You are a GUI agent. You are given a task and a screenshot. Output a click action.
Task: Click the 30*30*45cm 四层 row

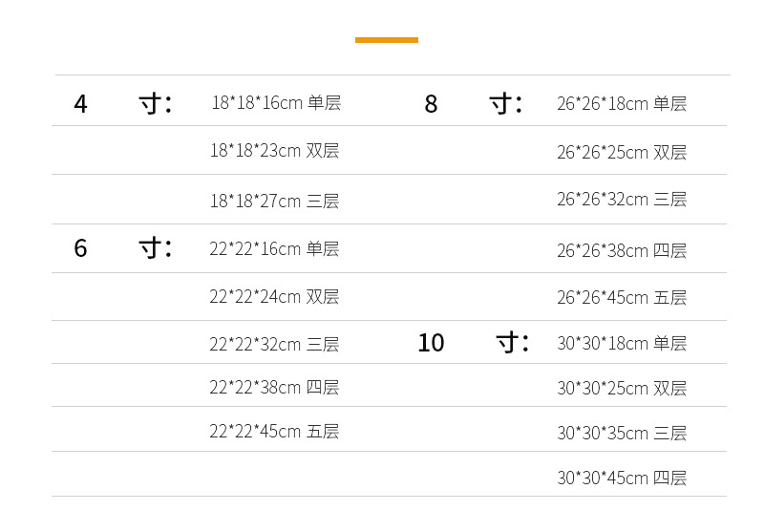pos(622,478)
